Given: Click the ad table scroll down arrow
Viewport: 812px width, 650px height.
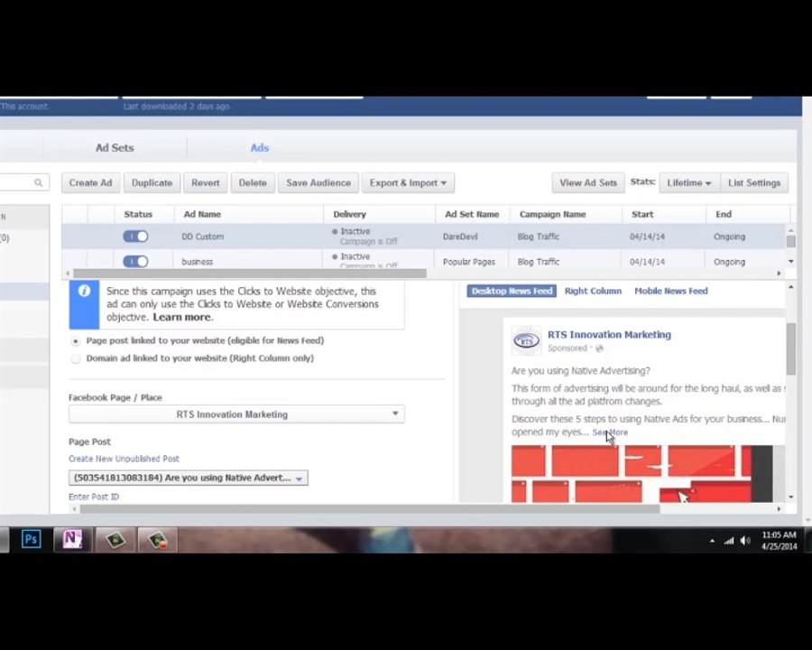Looking at the screenshot, I should pos(790,261).
